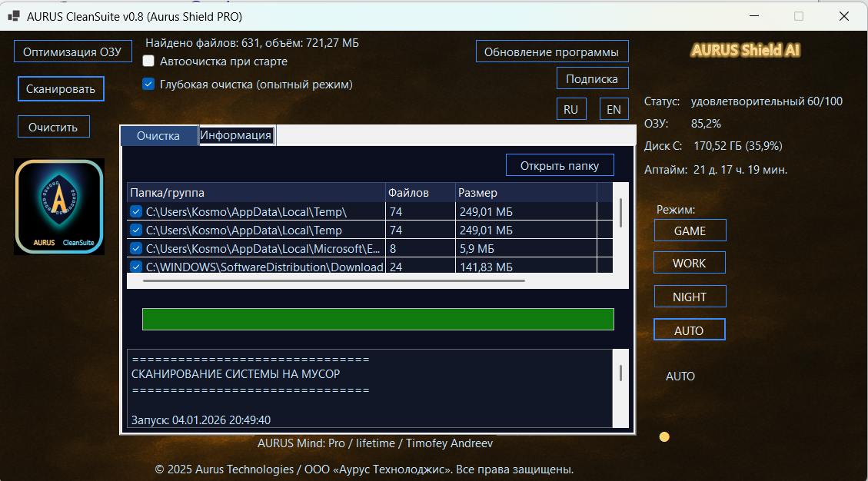Click status text удовлетворительный 60/100
Image resolution: width=868 pixels, height=481 pixels.
click(x=767, y=101)
